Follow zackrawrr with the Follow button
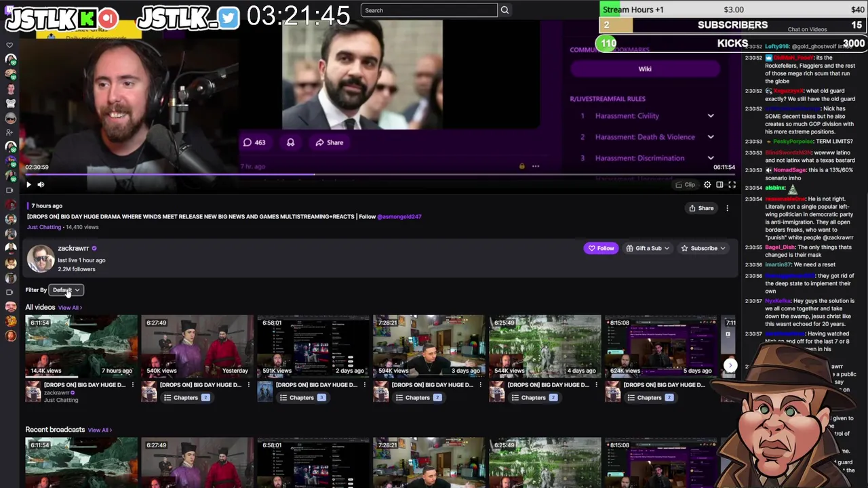The image size is (868, 488). (601, 248)
